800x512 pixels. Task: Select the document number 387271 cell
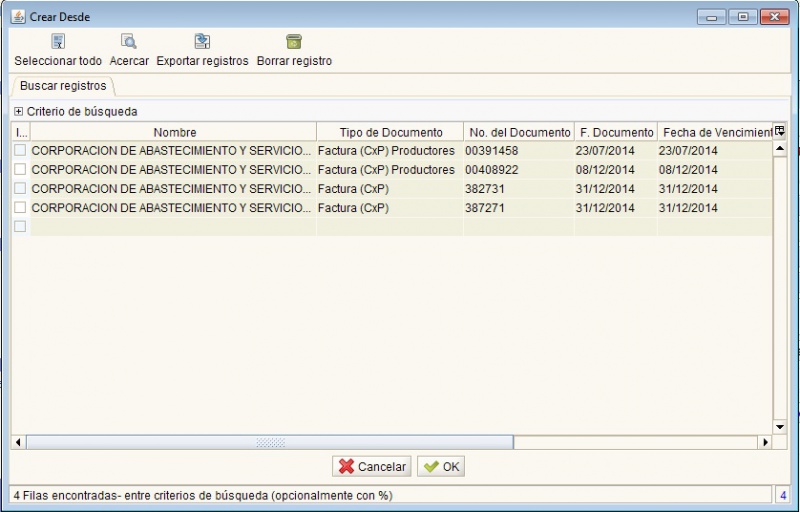pos(517,208)
